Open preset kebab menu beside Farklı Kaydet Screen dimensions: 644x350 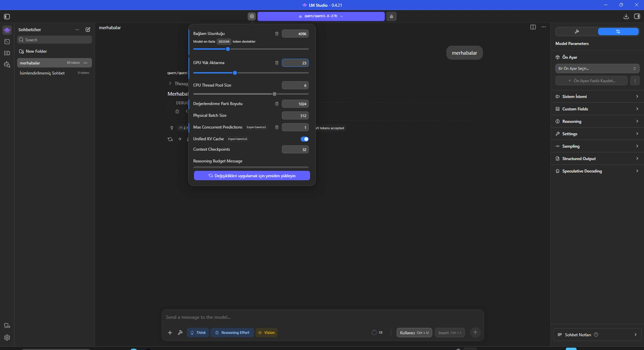pos(635,81)
